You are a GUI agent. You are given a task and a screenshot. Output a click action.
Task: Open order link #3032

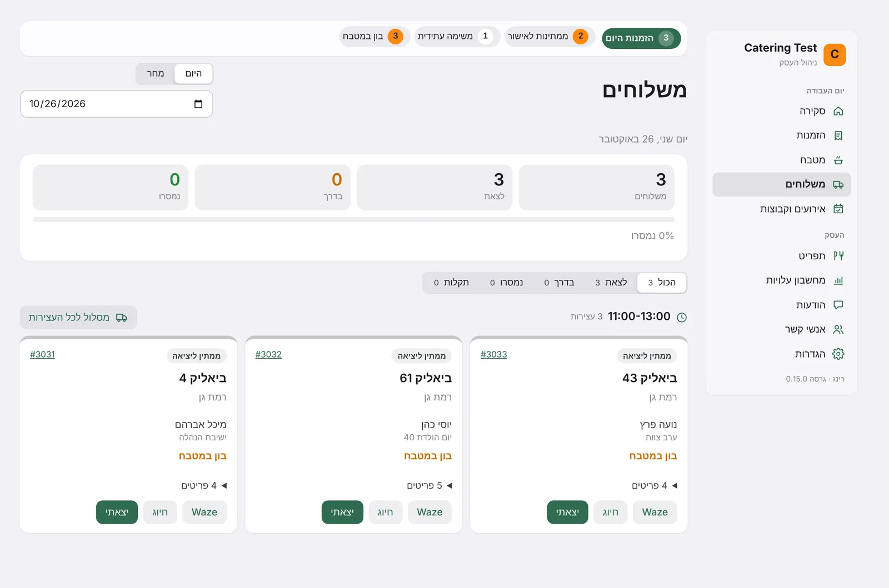pyautogui.click(x=268, y=354)
